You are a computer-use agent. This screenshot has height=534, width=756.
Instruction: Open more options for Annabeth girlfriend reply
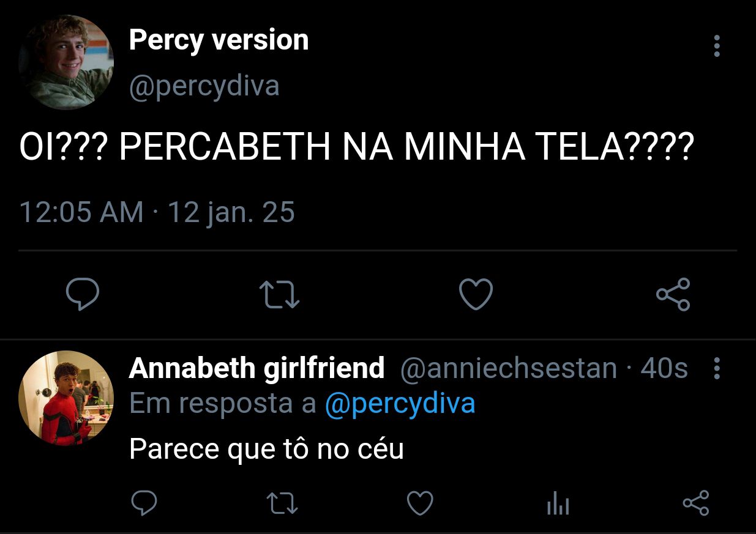pyautogui.click(x=717, y=368)
